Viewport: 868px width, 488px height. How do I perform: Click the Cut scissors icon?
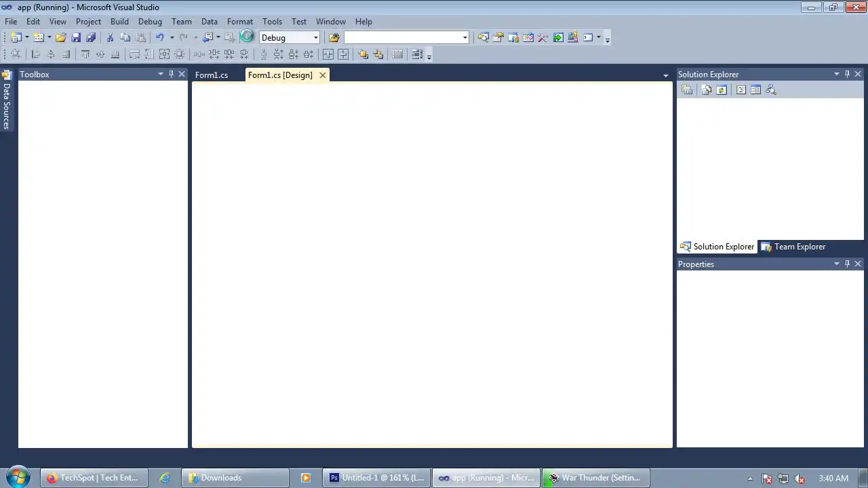[110, 38]
